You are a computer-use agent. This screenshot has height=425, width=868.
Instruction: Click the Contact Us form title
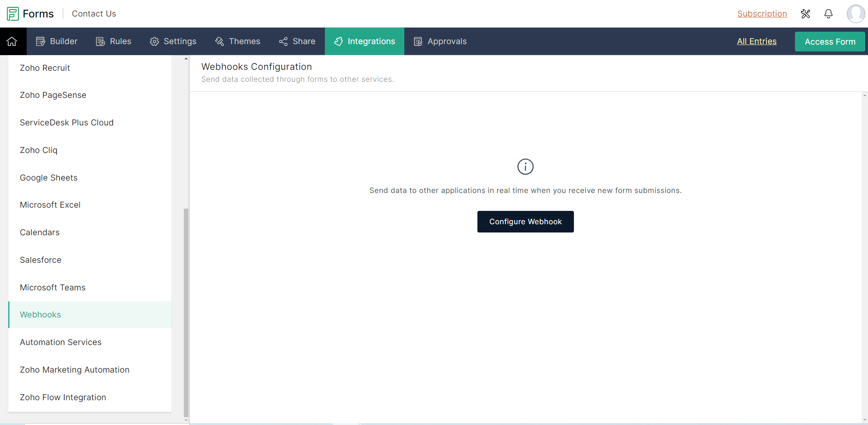94,14
